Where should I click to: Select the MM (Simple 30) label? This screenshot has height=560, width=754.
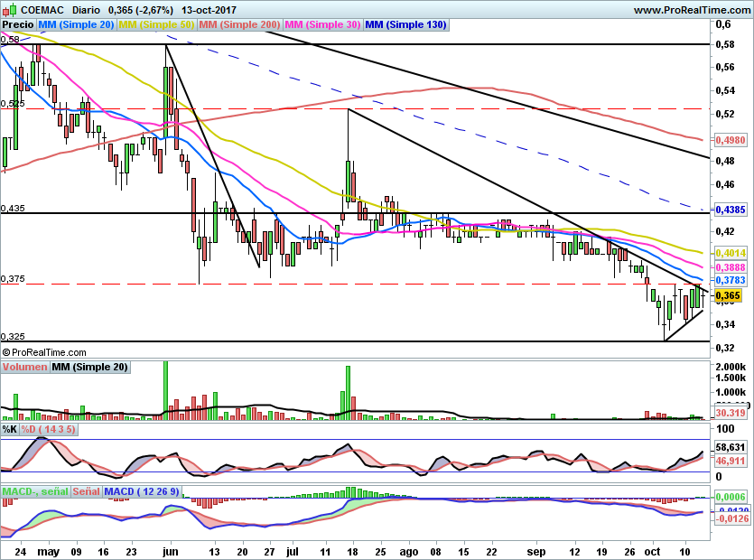click(322, 24)
